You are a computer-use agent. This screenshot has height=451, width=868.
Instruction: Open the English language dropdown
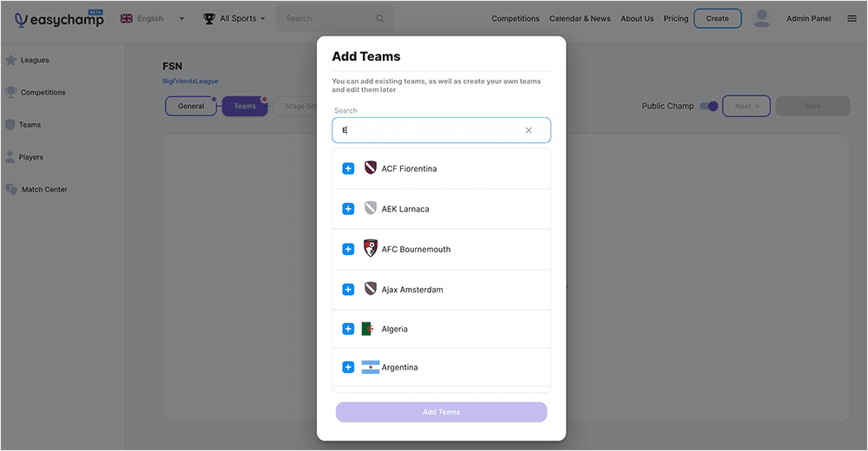click(x=153, y=18)
